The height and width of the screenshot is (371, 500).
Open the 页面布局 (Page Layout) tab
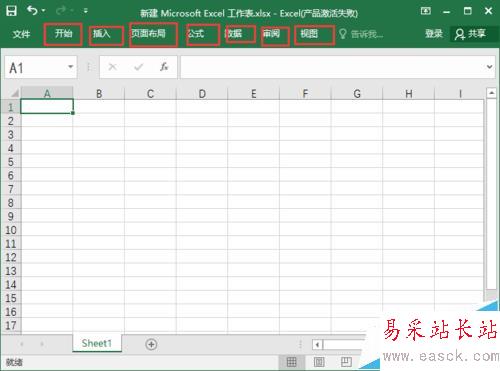click(x=148, y=33)
